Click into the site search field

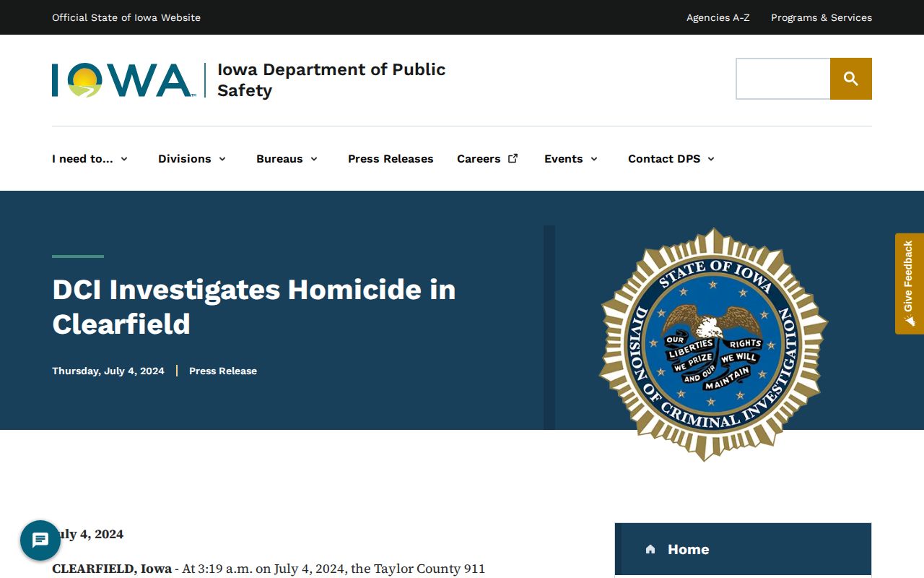pyautogui.click(x=783, y=79)
